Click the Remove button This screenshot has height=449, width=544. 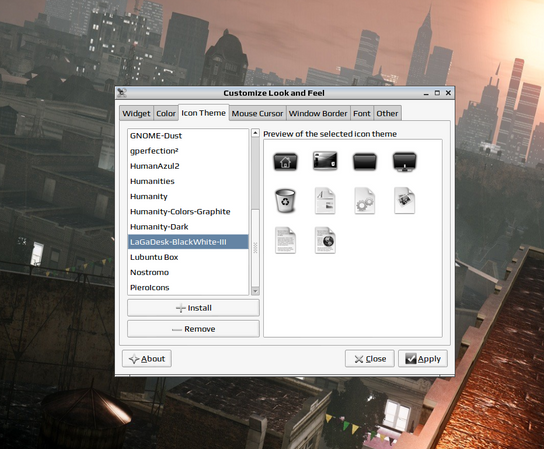(193, 329)
